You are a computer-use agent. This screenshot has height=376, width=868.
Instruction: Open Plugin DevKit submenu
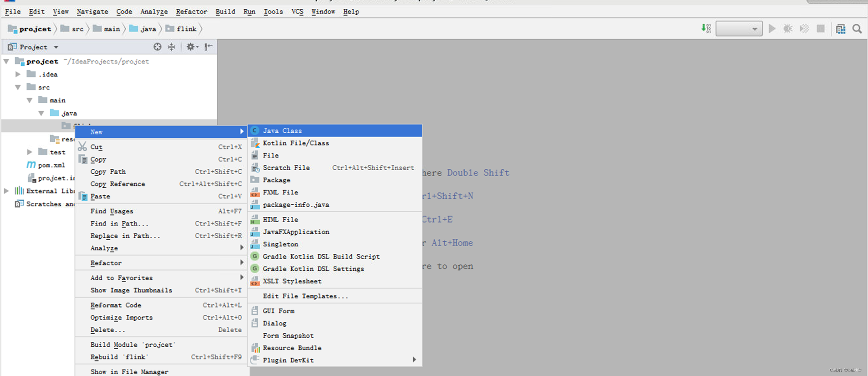(335, 360)
